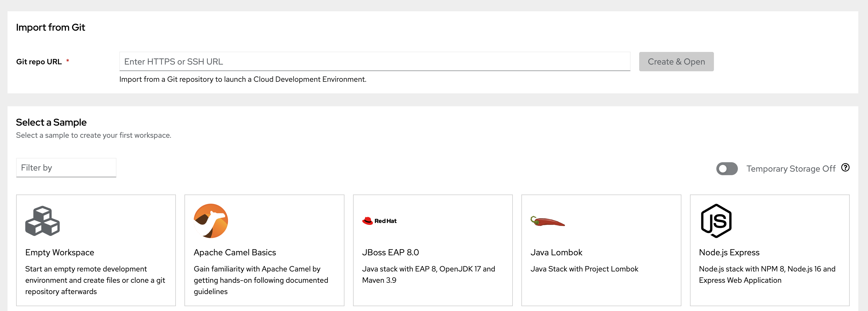Click the Create & Open button
This screenshot has width=868, height=311.
(676, 62)
